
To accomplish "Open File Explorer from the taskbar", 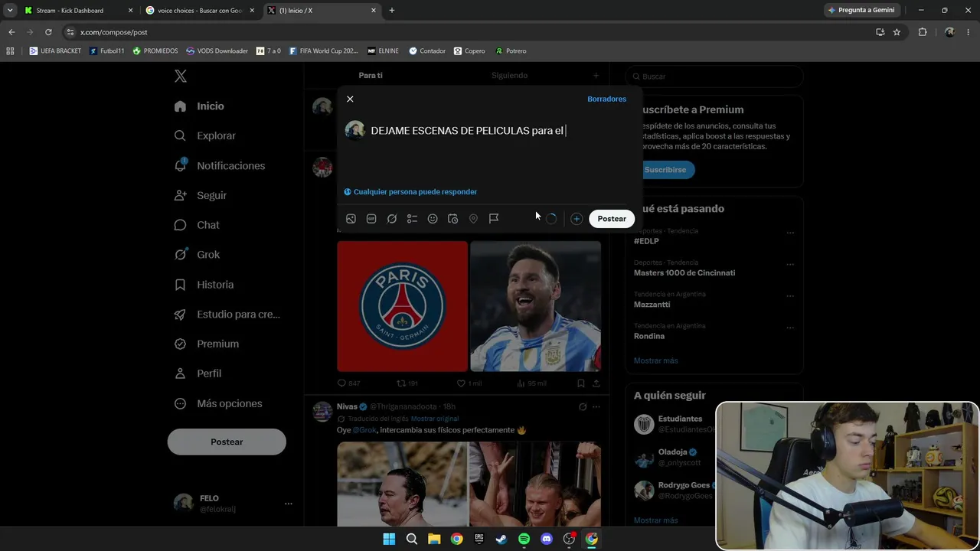I will (x=434, y=539).
